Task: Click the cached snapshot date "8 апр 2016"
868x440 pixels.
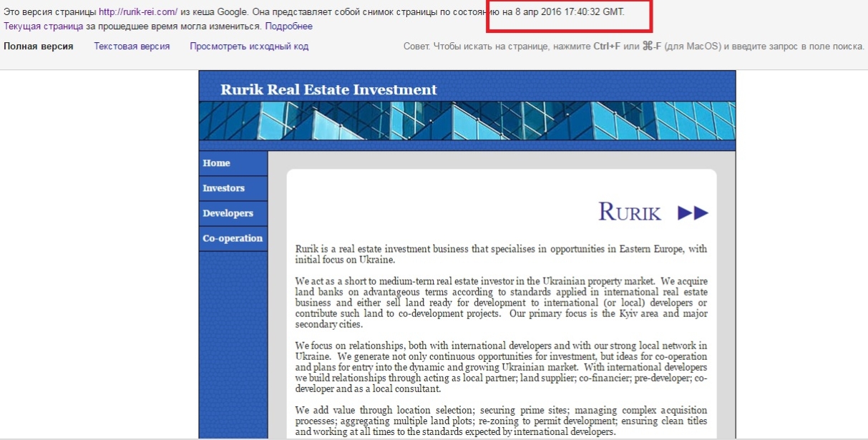Action: [x=538, y=12]
